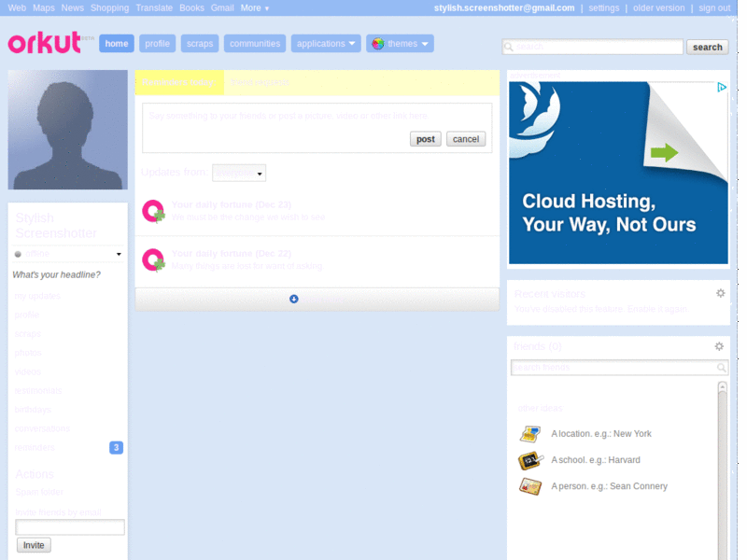The image size is (747, 560).
Task: Click the Dec 23 daily fortune icon
Action: 153,212
